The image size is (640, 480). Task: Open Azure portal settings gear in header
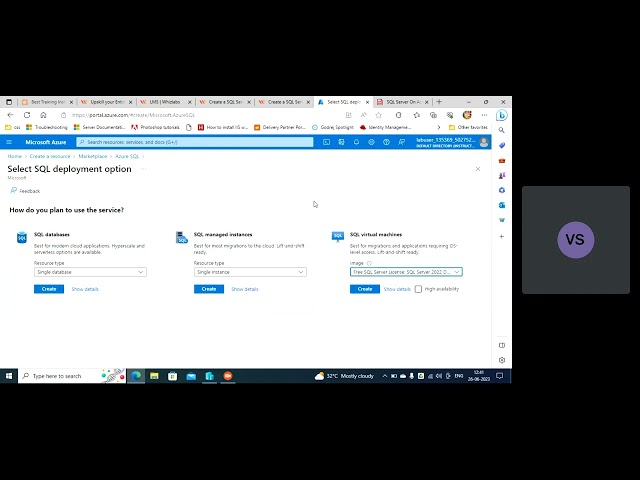coord(371,142)
